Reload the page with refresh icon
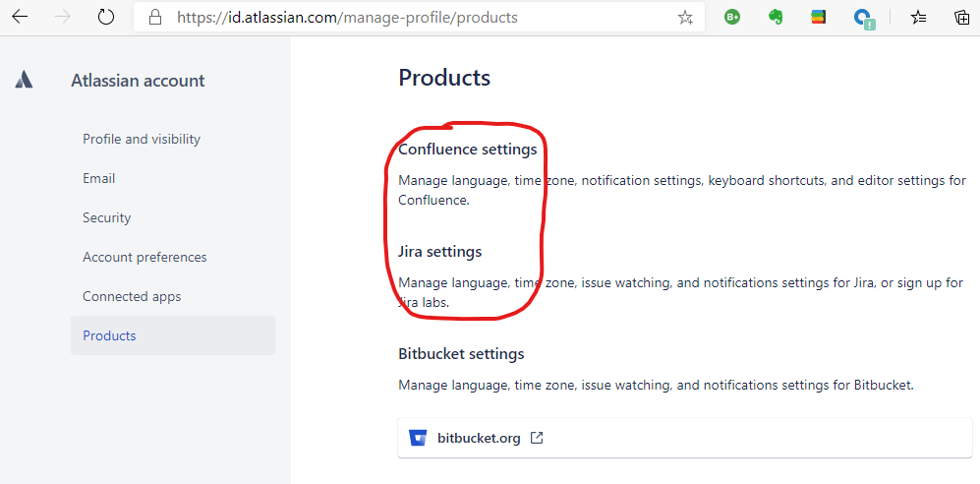This screenshot has height=484, width=980. [x=106, y=17]
